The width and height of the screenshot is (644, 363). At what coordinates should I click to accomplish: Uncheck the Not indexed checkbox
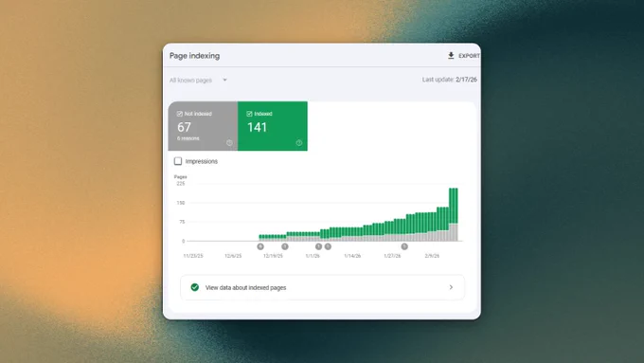pyautogui.click(x=180, y=114)
